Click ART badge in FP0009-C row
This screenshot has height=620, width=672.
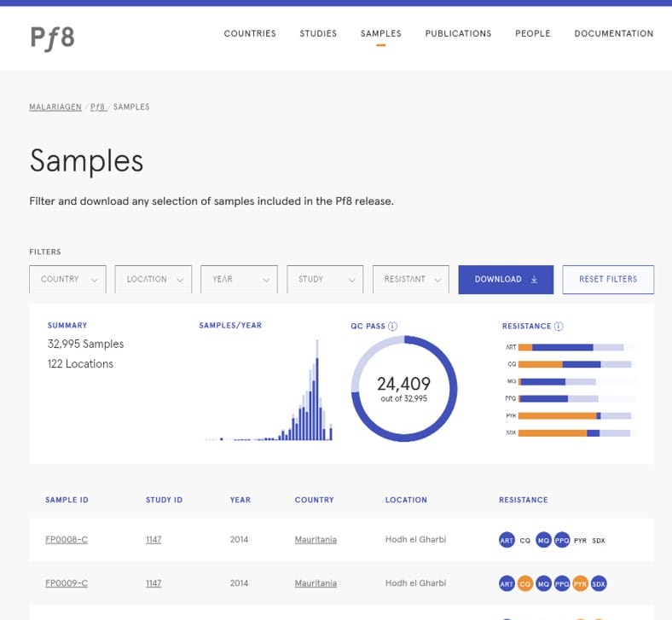(x=507, y=583)
